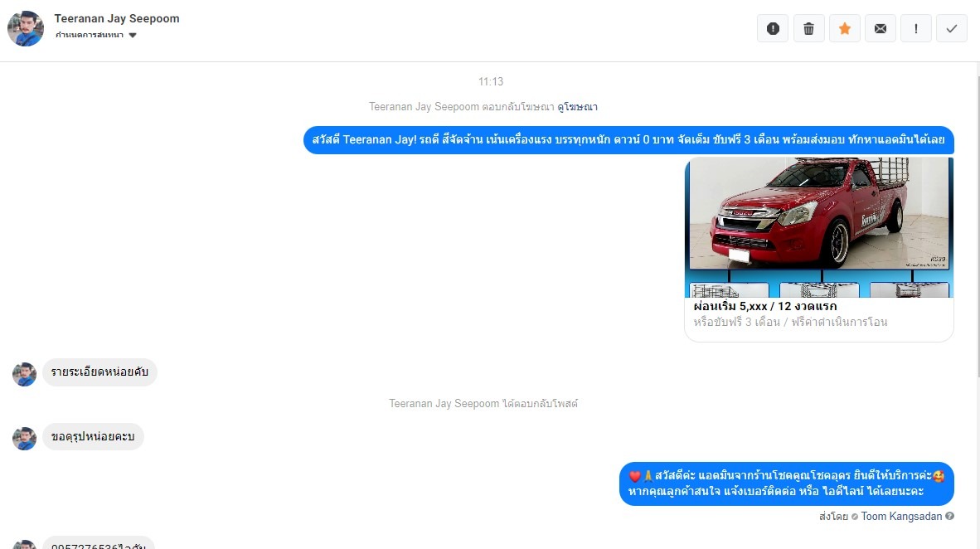Open Teeranan Jay Seepoom's header profile picture
The image size is (980, 549).
26,28
